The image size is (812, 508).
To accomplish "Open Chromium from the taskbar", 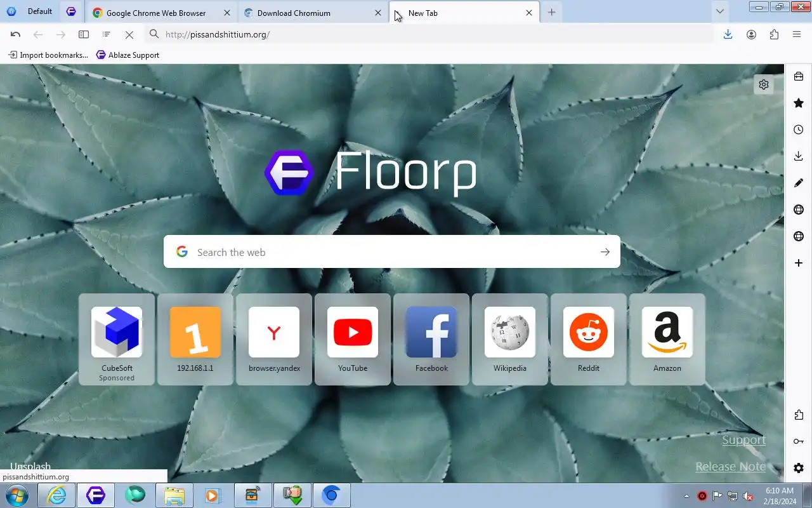I will coord(331,495).
